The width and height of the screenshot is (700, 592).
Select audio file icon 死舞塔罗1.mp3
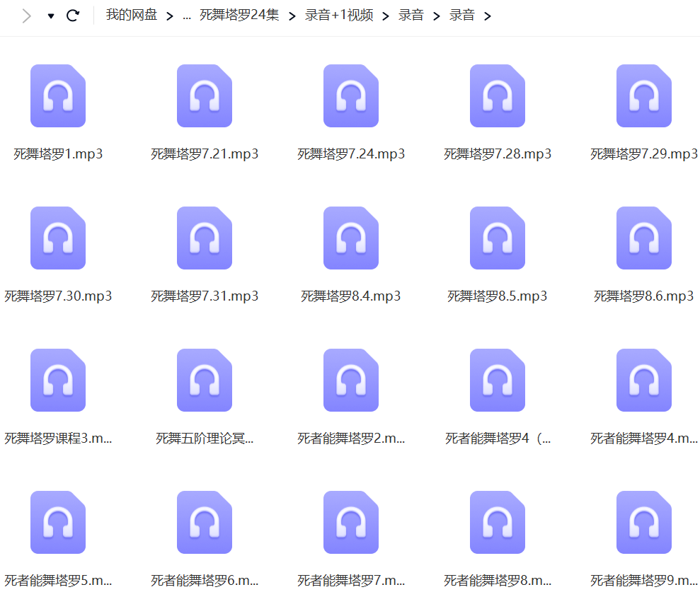click(x=58, y=96)
